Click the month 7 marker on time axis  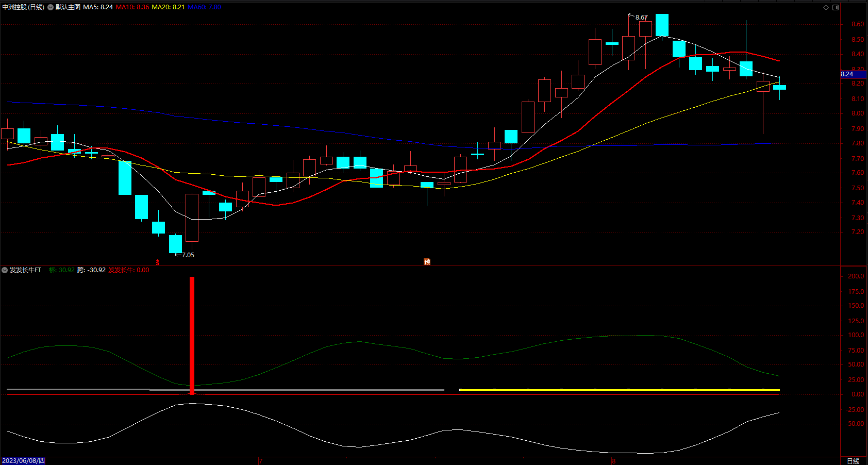(x=261, y=461)
